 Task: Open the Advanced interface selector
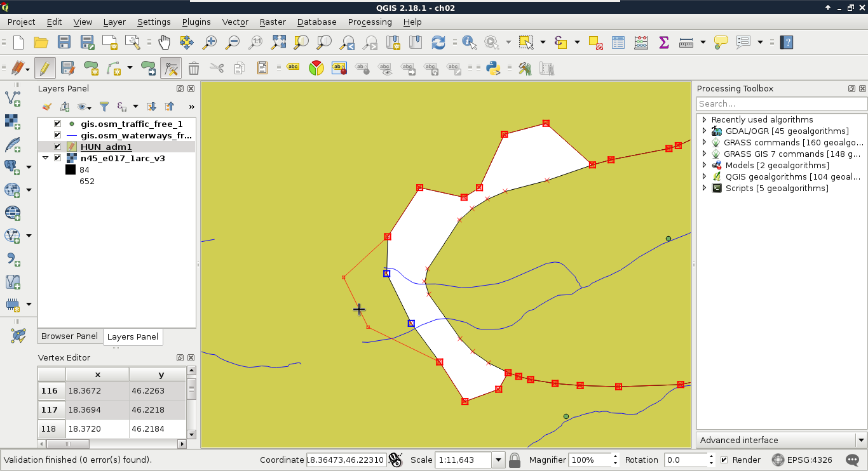click(x=781, y=440)
